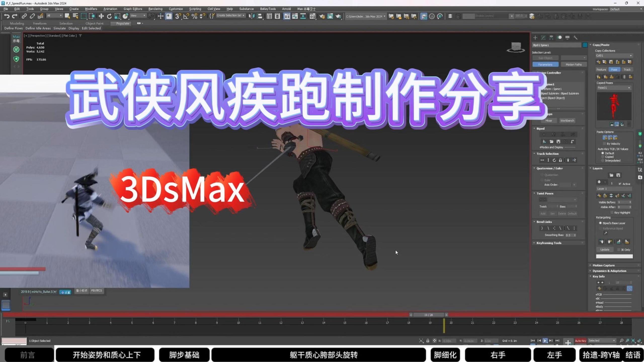Toggle the layer Active checkbox
This screenshot has height=362, width=644.
[x=620, y=184]
